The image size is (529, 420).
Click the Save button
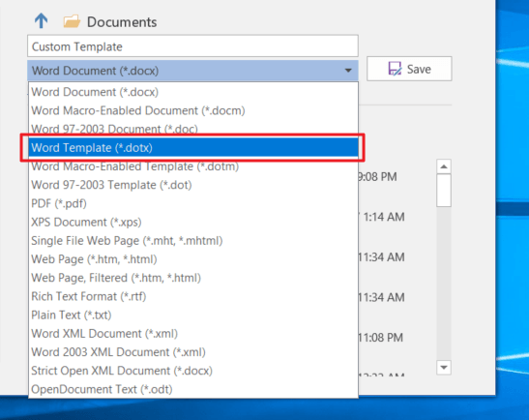[409, 69]
